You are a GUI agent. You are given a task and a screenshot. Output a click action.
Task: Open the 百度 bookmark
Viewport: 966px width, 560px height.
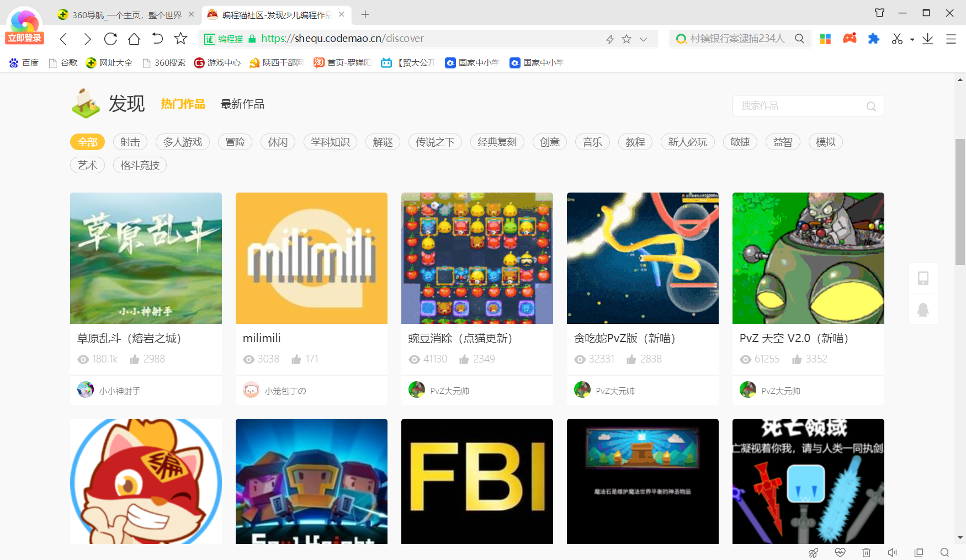click(24, 63)
